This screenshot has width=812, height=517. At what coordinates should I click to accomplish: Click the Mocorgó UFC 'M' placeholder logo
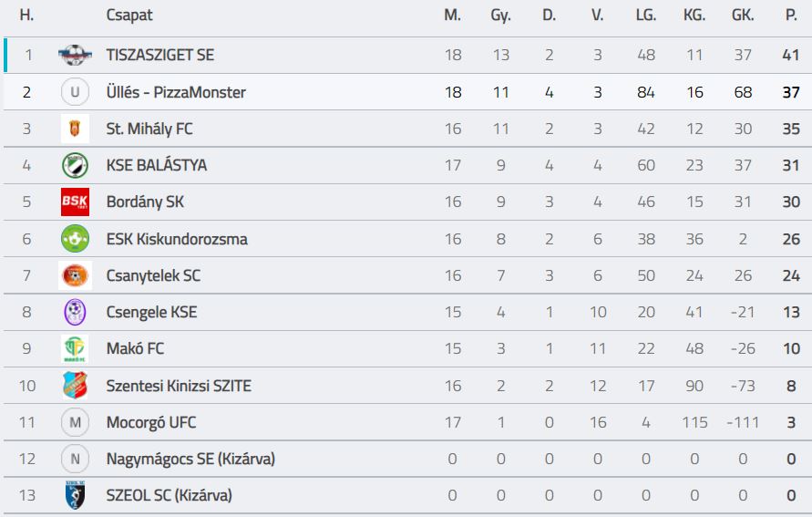click(x=75, y=422)
